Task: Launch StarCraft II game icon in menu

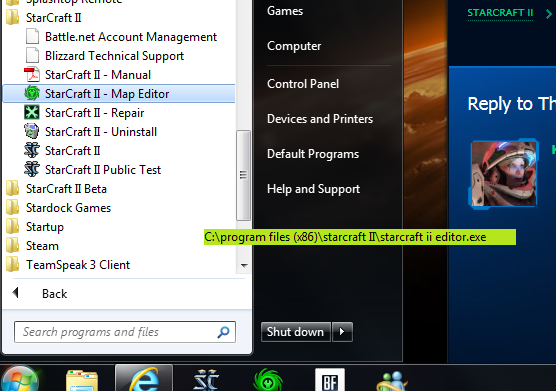Action: tap(32, 151)
